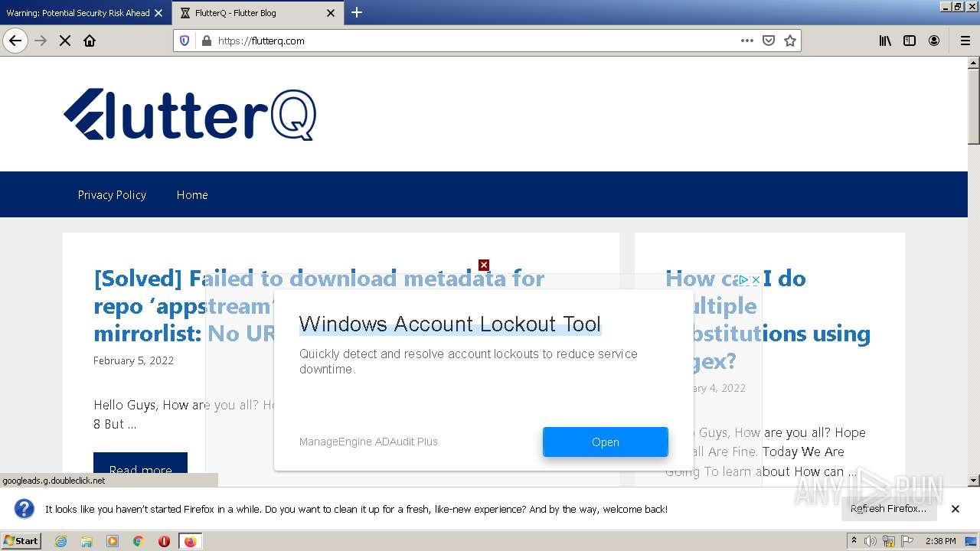
Task: Launch Chrome from the taskbar
Action: pos(138,541)
